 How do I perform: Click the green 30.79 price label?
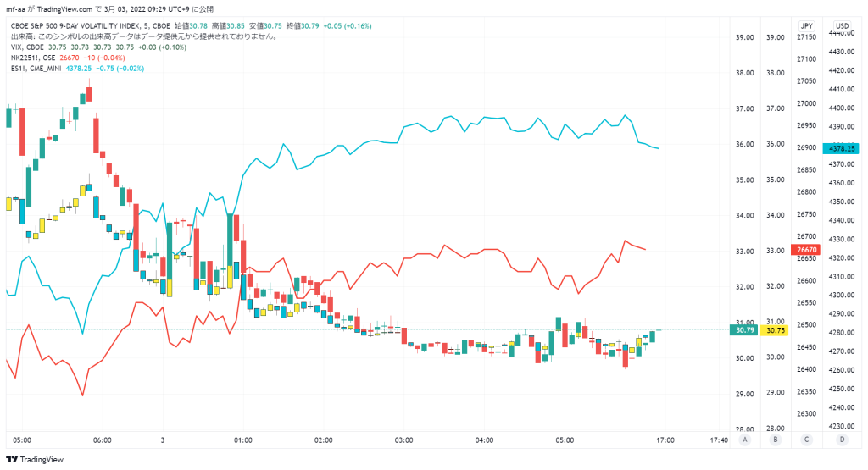point(744,330)
